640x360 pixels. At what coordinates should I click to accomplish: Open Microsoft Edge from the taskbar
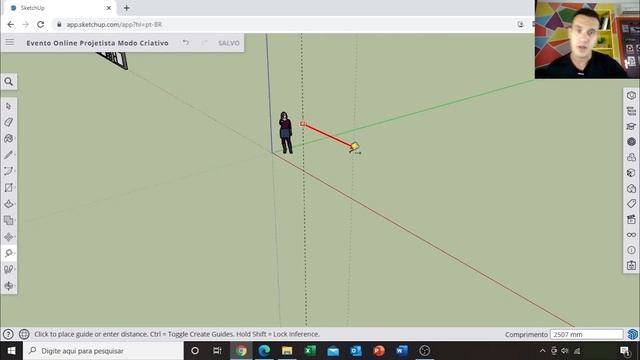coord(264,351)
